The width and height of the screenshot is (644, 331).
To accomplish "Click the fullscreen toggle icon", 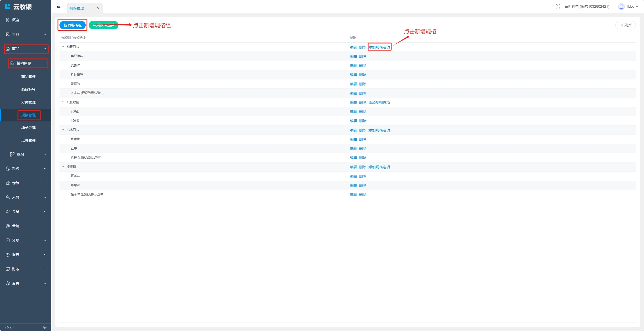I will click(558, 6).
